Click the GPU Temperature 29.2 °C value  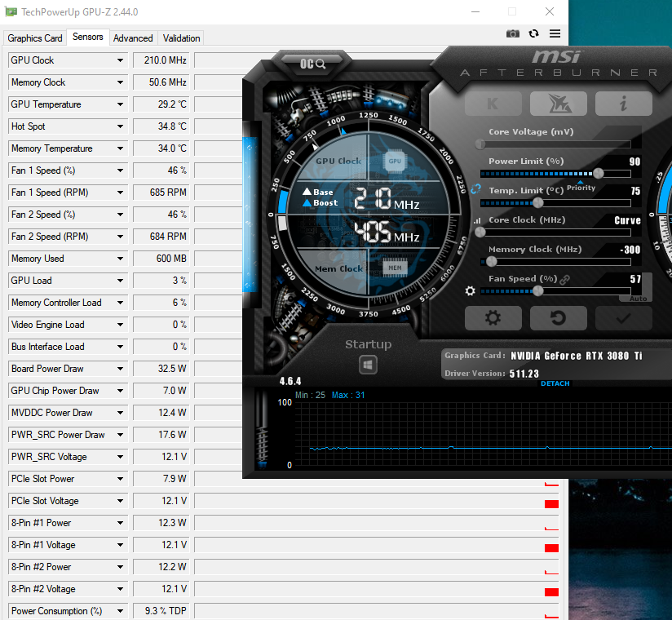[161, 104]
